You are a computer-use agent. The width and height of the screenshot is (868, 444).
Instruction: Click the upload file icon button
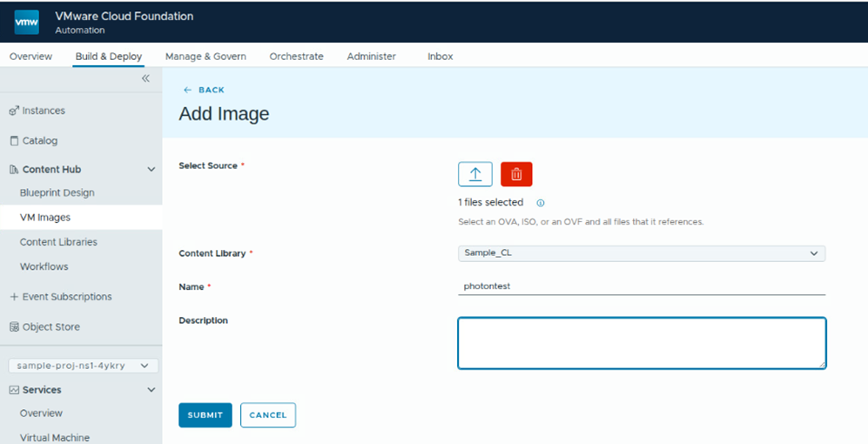pos(474,174)
